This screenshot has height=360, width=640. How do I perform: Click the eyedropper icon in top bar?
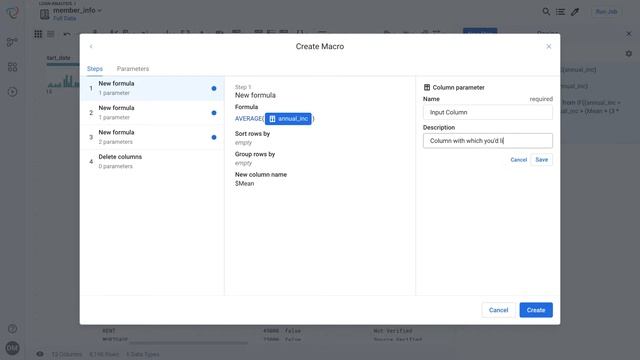[x=575, y=12]
